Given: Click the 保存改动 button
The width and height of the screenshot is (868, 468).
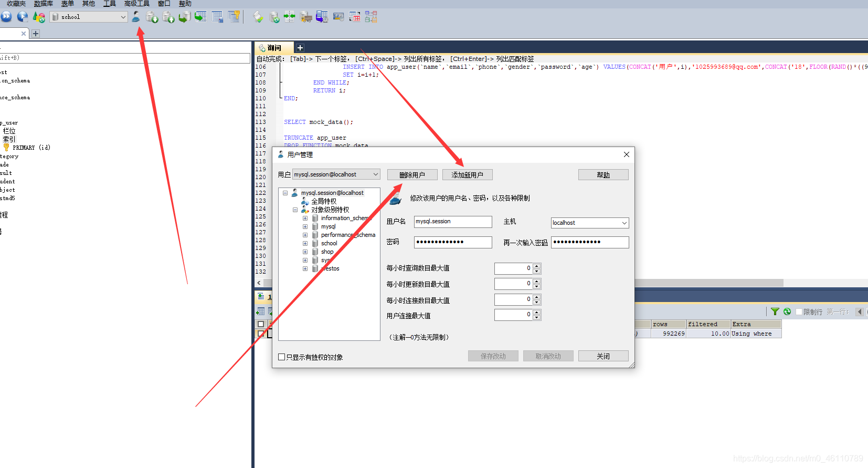Looking at the screenshot, I should point(493,356).
